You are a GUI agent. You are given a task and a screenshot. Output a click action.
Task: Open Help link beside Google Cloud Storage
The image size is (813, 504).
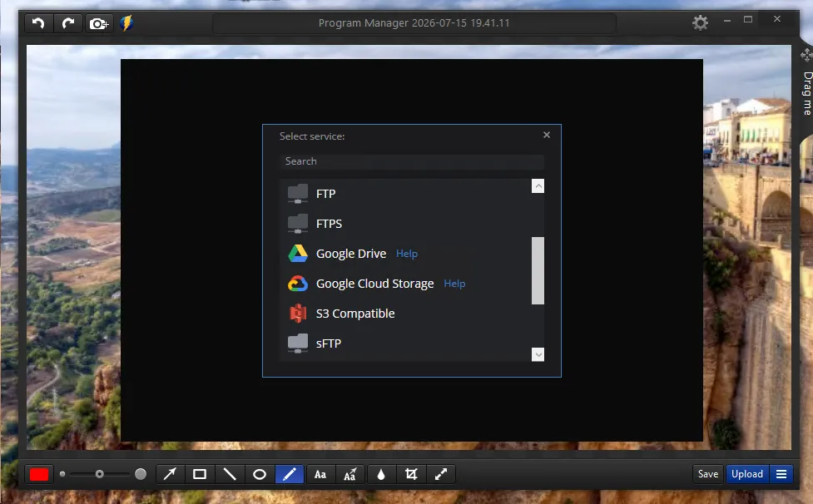(x=454, y=284)
